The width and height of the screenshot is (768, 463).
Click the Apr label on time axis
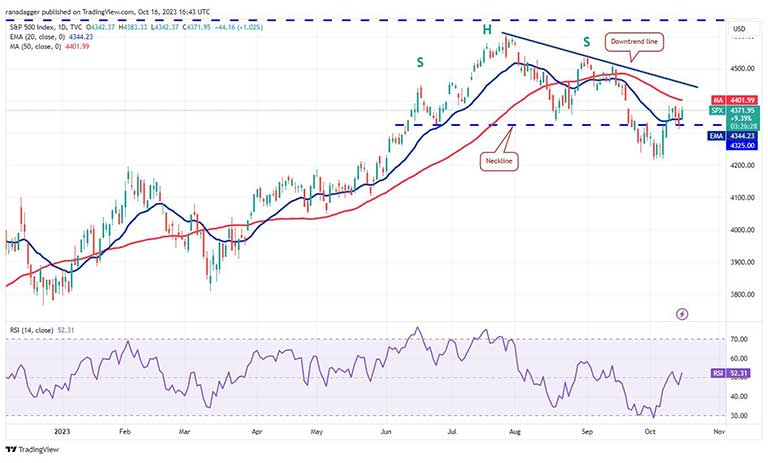point(257,432)
